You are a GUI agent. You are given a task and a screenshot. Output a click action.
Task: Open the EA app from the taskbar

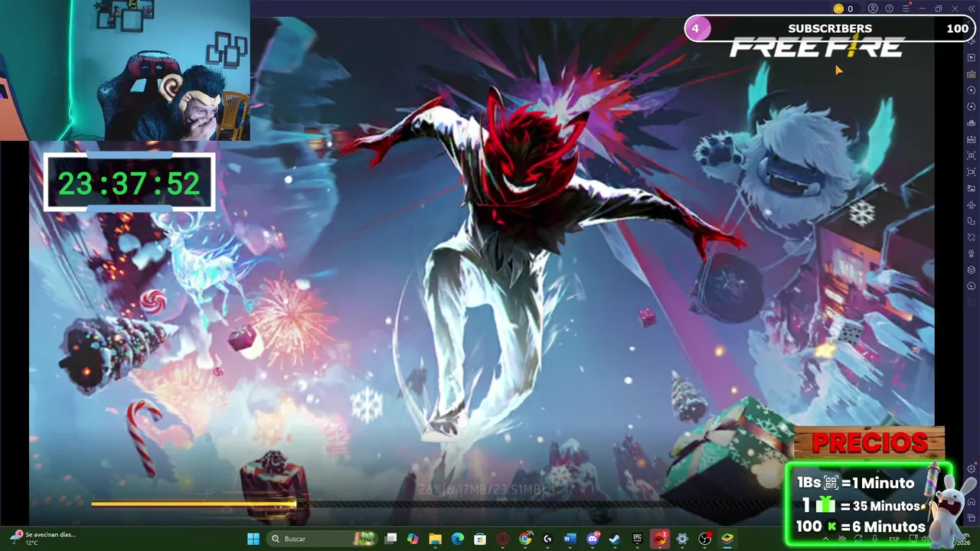[x=660, y=539]
